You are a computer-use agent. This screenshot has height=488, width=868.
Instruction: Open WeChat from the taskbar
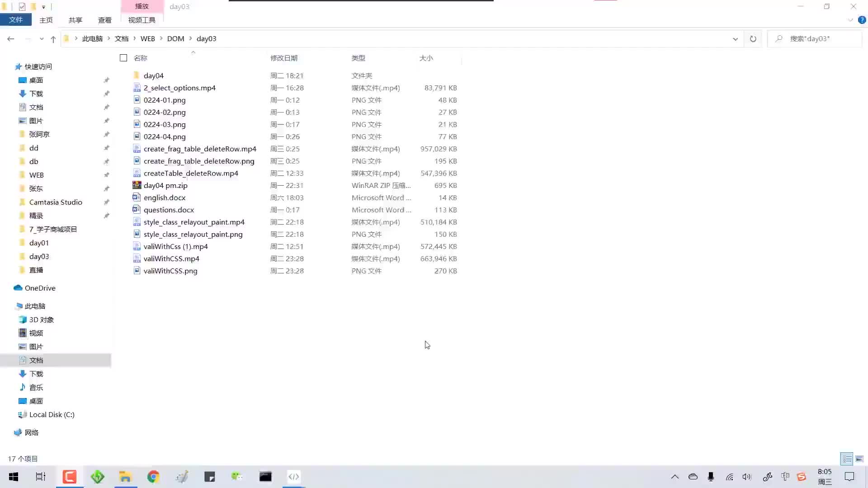pos(237,477)
